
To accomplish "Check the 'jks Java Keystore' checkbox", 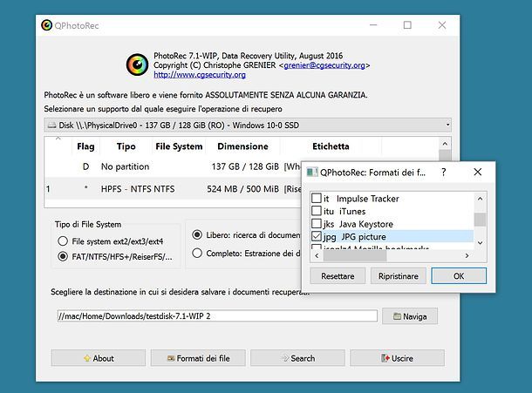I will coord(317,223).
